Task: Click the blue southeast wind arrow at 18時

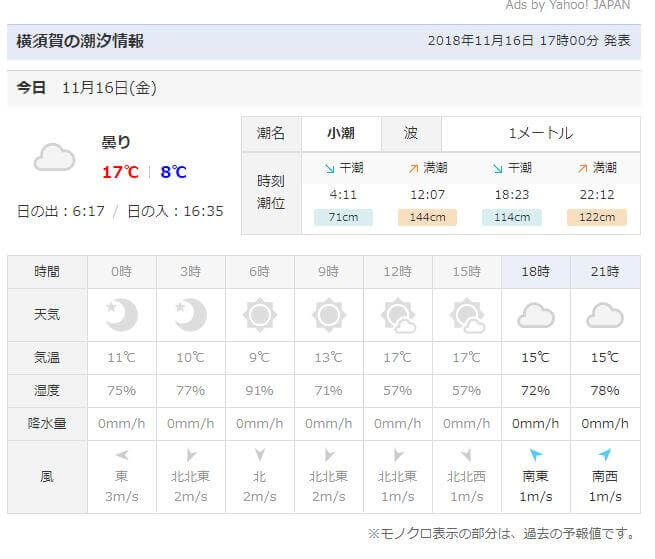Action: pyautogui.click(x=536, y=455)
